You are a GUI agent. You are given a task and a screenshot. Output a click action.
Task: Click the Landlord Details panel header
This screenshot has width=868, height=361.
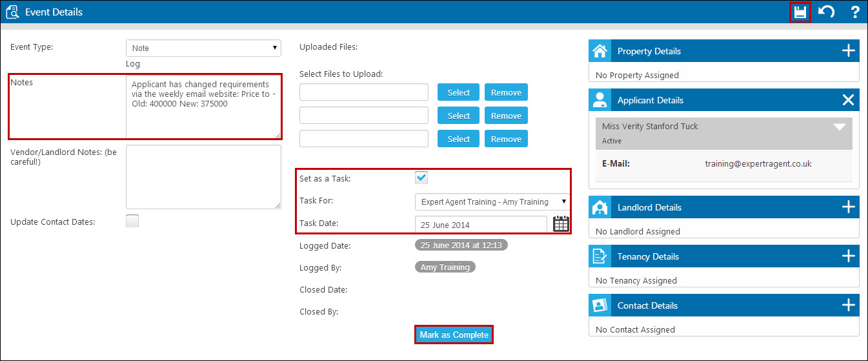point(724,207)
